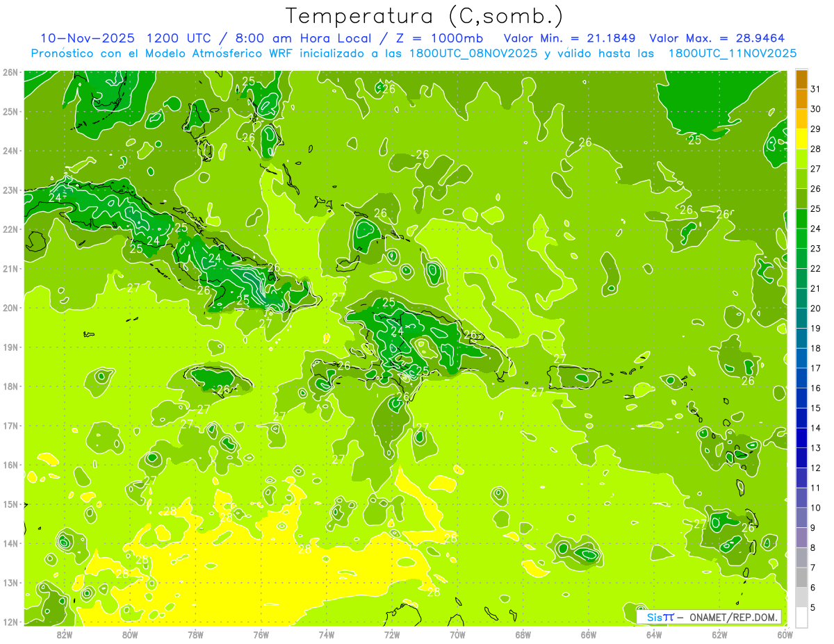Click the green legend segment between 23 and 24
The width and height of the screenshot is (834, 644).
(801, 238)
